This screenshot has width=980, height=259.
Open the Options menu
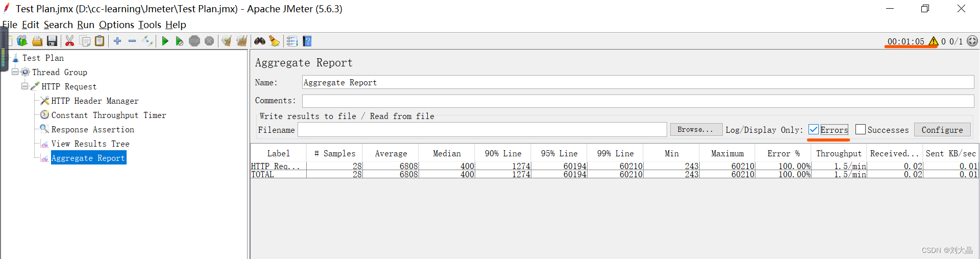click(x=116, y=25)
